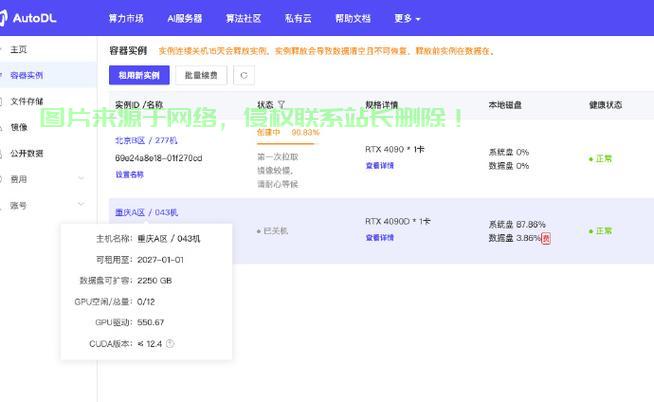Click the 批量续费 button

click(201, 75)
